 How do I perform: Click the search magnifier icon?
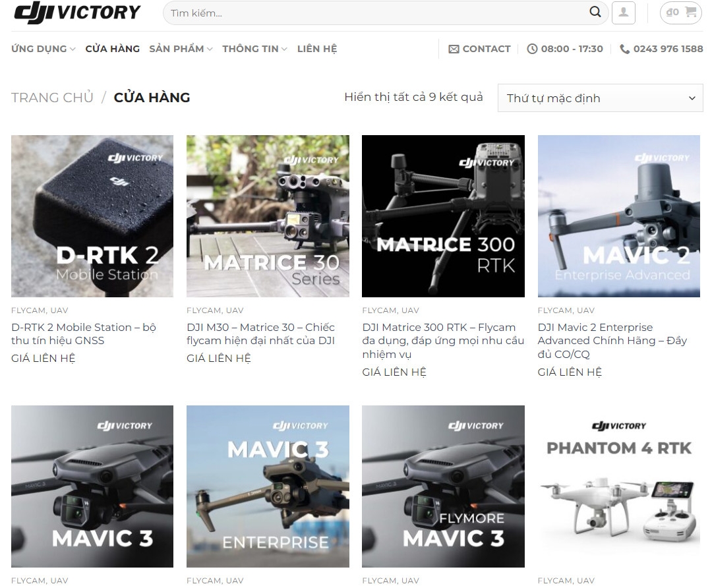[595, 13]
